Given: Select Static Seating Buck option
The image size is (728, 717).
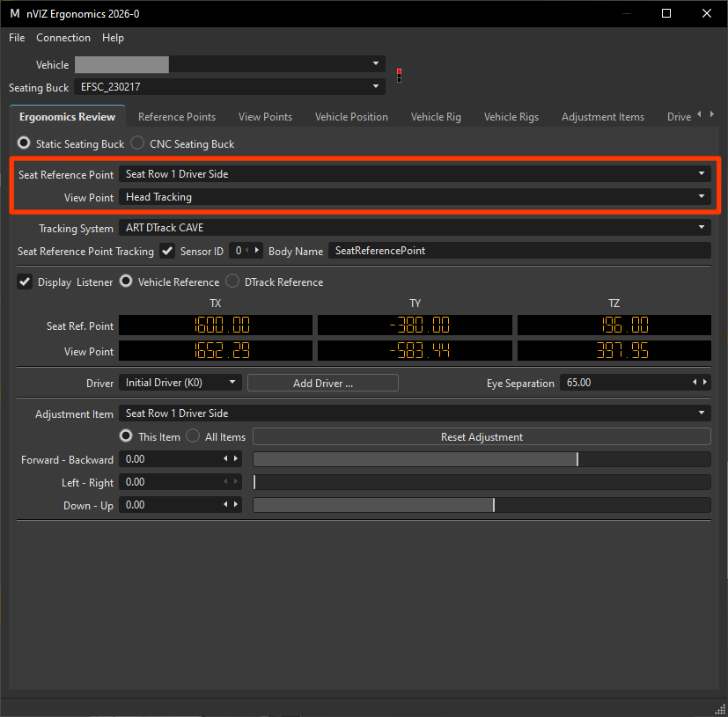Looking at the screenshot, I should pos(24,143).
